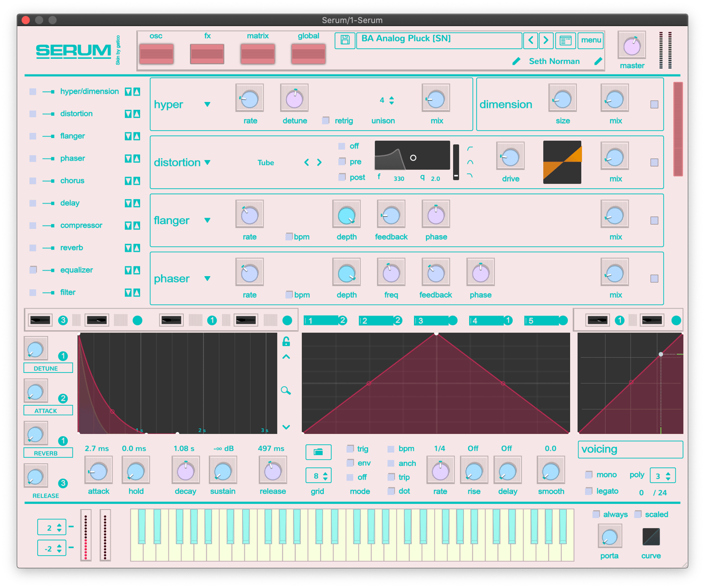The height and width of the screenshot is (588, 705).
Task: Click the up chevron beside envelope graph
Action: coord(286,357)
